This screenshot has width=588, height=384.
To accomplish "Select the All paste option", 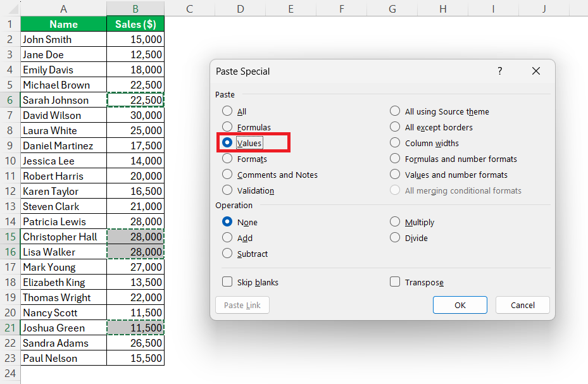I will click(234, 111).
